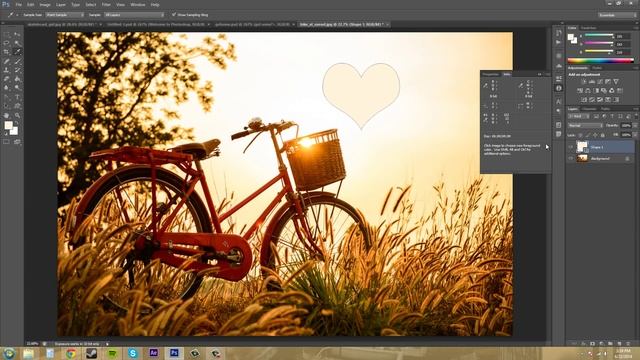This screenshot has width=640, height=360.
Task: Select the Rectangular Marquee tool
Action: point(7,34)
